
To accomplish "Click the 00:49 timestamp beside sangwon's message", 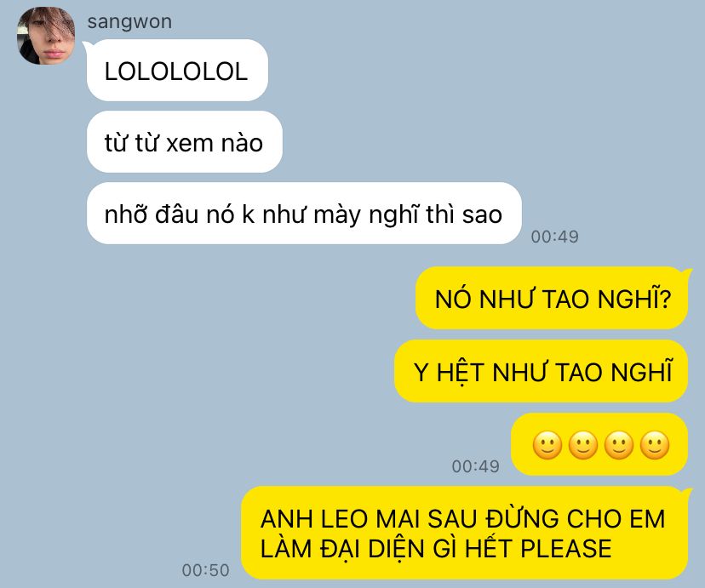I will pyautogui.click(x=555, y=237).
